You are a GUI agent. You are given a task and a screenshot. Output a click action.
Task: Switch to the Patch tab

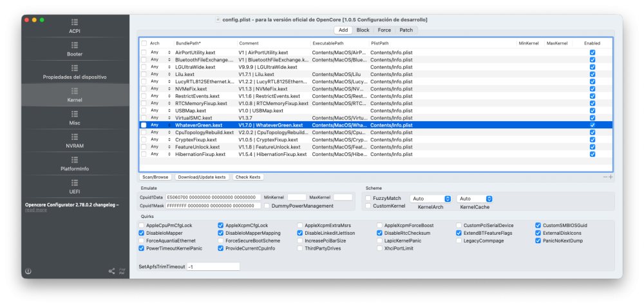click(406, 30)
